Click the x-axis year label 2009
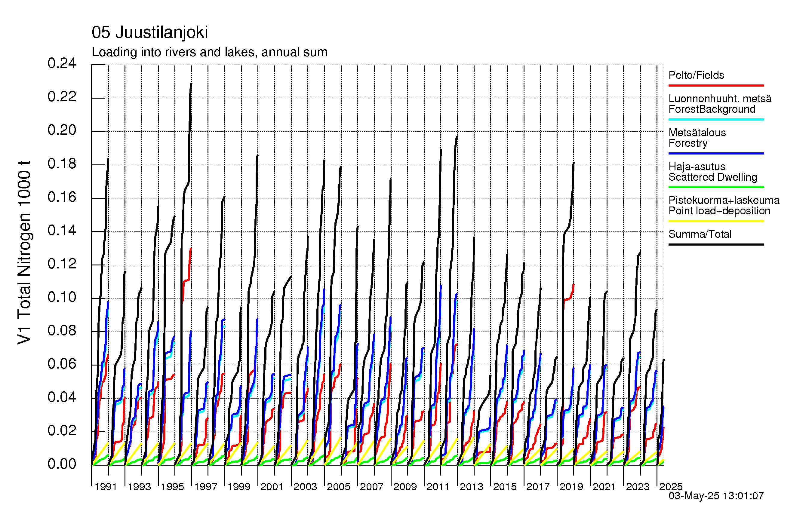 coord(405,487)
